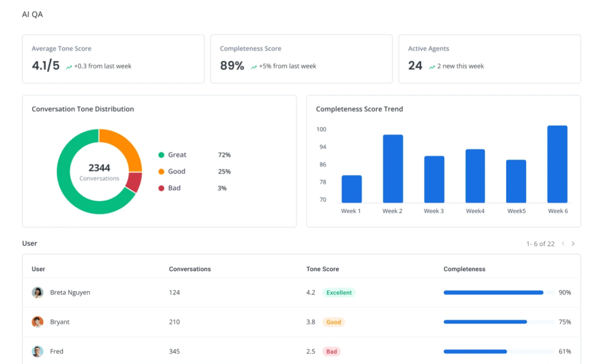Screen dimensions: 602x364
Task: Click the 2344 Conversations donut center
Action: 99,172
